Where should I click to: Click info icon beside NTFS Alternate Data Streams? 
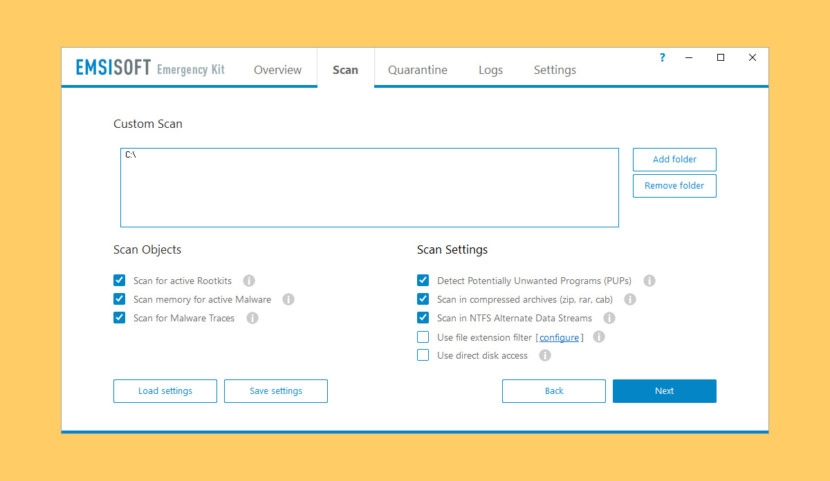(609, 318)
